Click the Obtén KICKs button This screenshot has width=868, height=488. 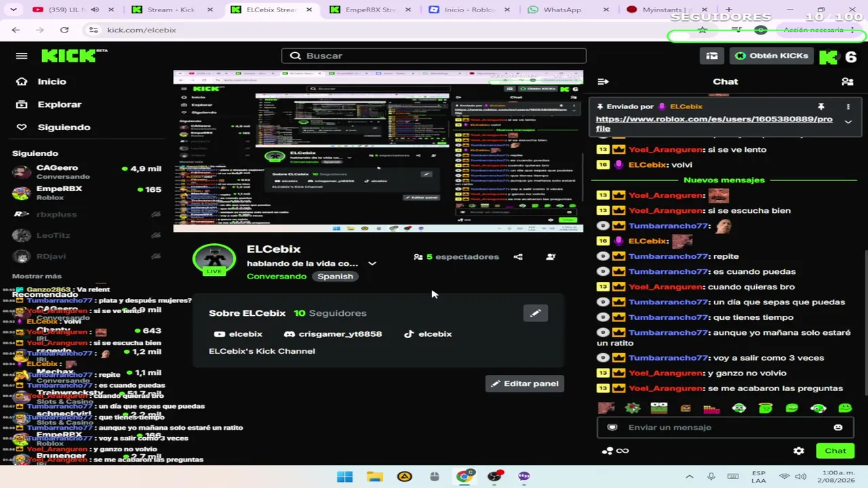pos(772,56)
